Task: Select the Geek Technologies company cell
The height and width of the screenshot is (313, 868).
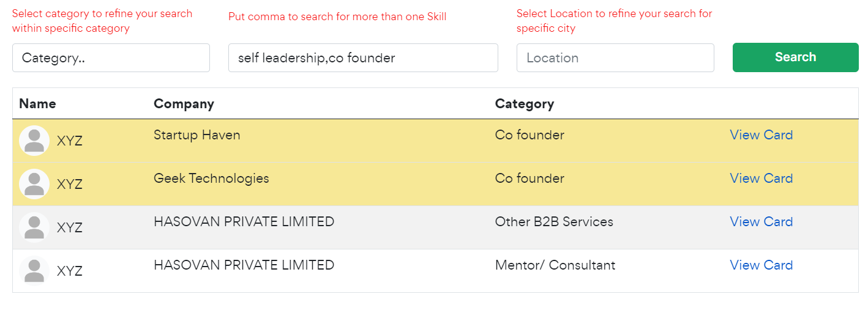Action: pos(211,179)
